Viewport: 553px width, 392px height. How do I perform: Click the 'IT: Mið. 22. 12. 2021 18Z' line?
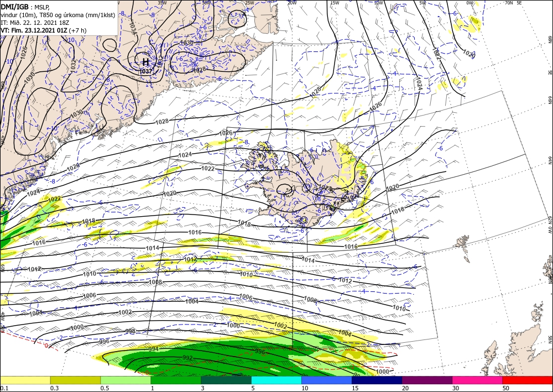click(35, 23)
